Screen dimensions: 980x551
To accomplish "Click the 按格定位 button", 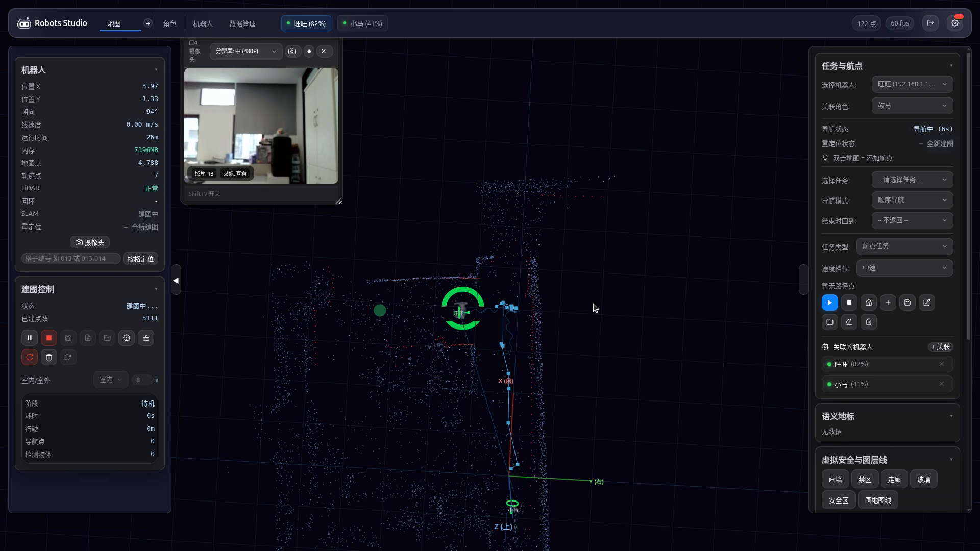I will tap(140, 259).
